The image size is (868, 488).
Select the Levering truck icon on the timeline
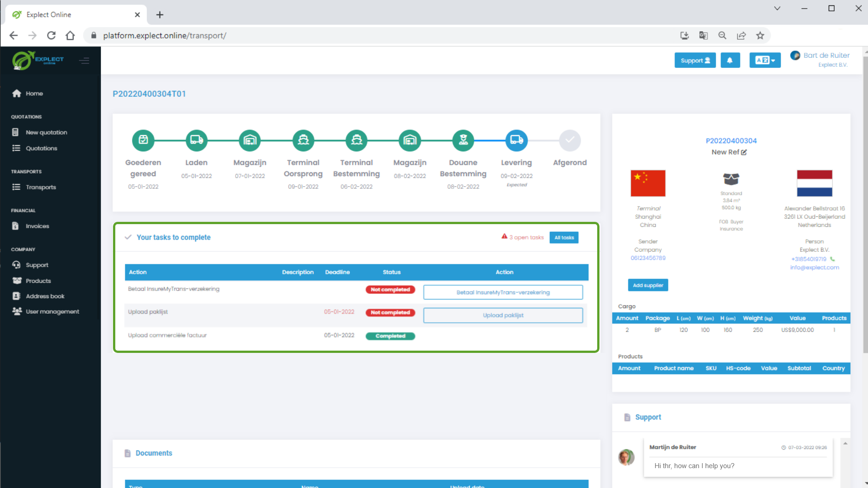click(x=516, y=140)
